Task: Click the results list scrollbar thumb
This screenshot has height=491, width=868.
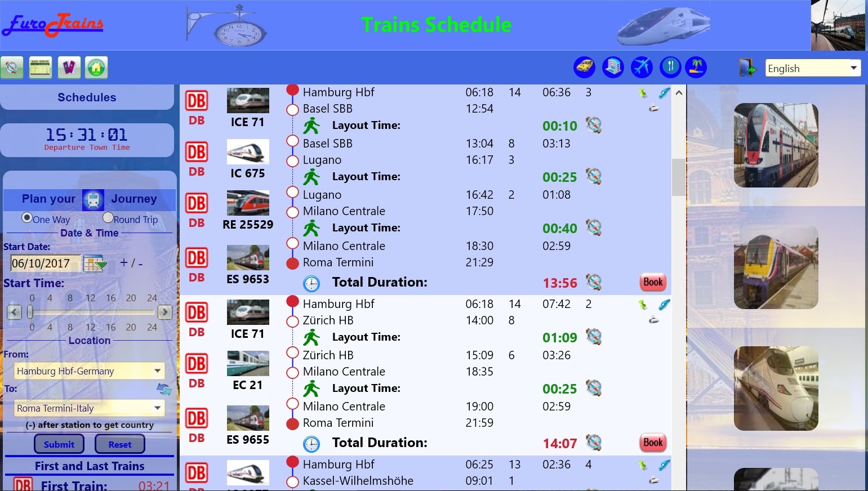Action: click(x=679, y=177)
